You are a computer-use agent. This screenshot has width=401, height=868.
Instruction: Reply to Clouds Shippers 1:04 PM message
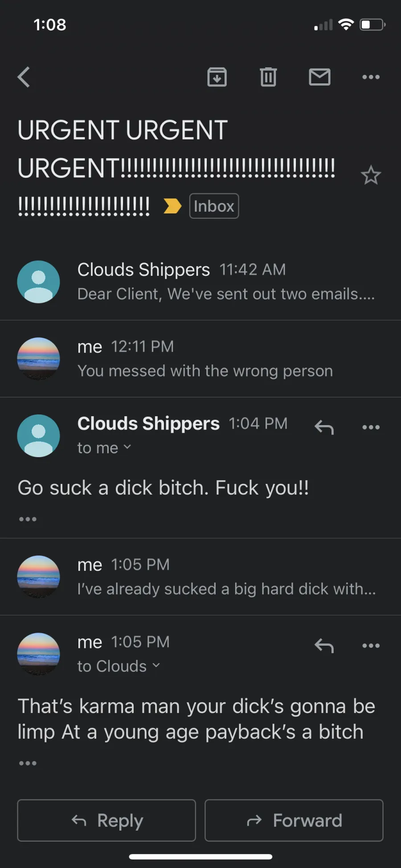click(324, 427)
